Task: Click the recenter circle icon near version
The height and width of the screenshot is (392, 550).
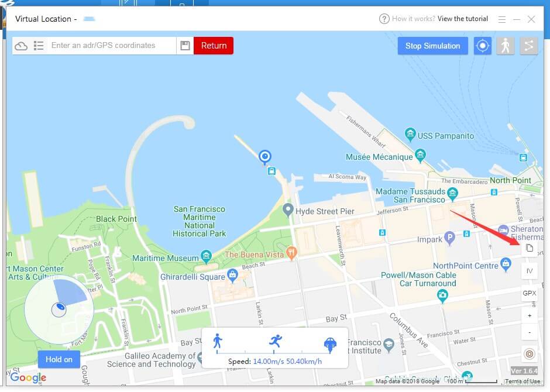Action: 530,354
